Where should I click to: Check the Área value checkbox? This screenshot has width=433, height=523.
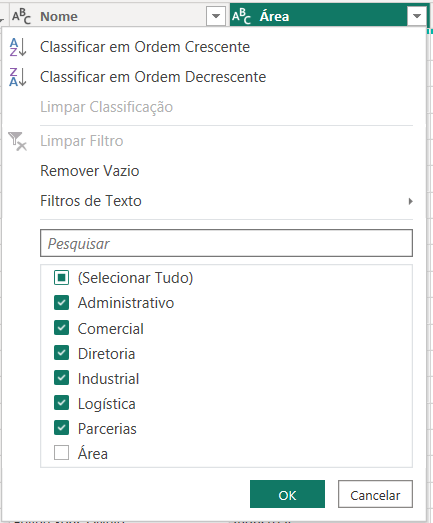tap(61, 453)
